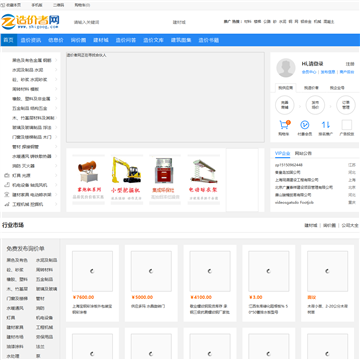The height and width of the screenshot is (360, 360).
Task: Open 造价书籍 in the navigation bar
Action: (209, 40)
